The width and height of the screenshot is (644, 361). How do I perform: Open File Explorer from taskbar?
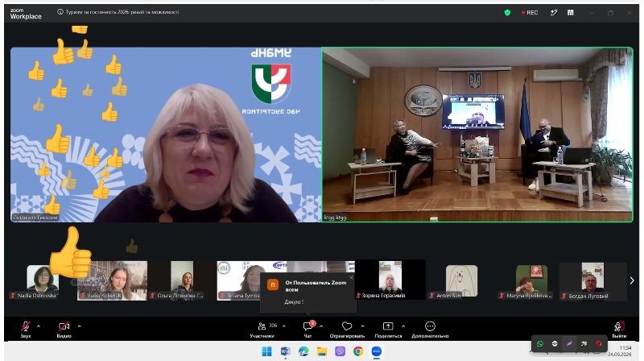tap(321, 351)
